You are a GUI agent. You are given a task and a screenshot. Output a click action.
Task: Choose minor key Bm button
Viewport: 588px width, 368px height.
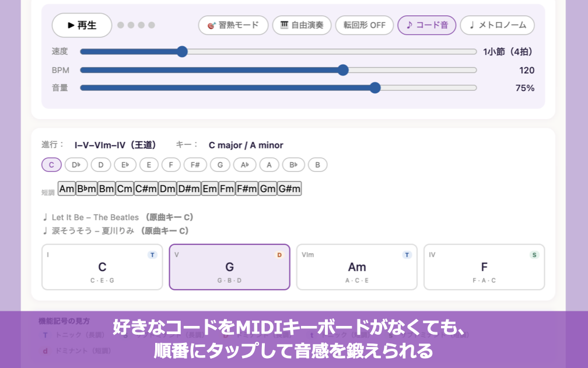107,189
